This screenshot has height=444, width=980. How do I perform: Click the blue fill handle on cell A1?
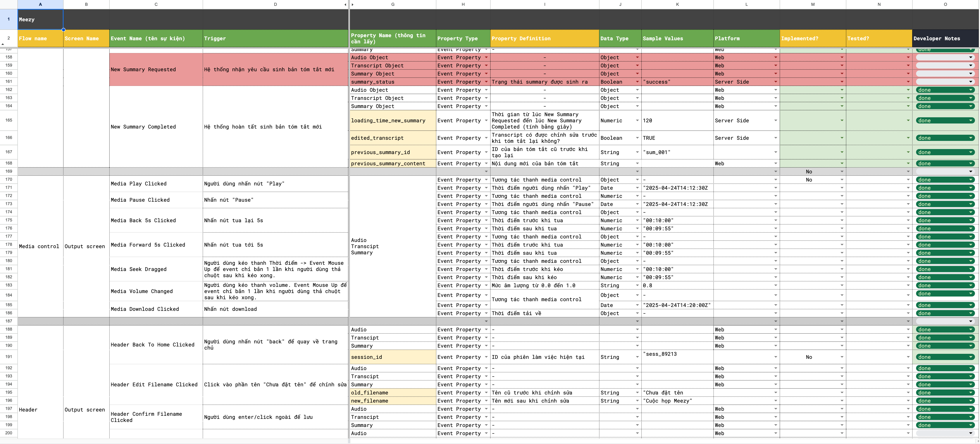63,30
